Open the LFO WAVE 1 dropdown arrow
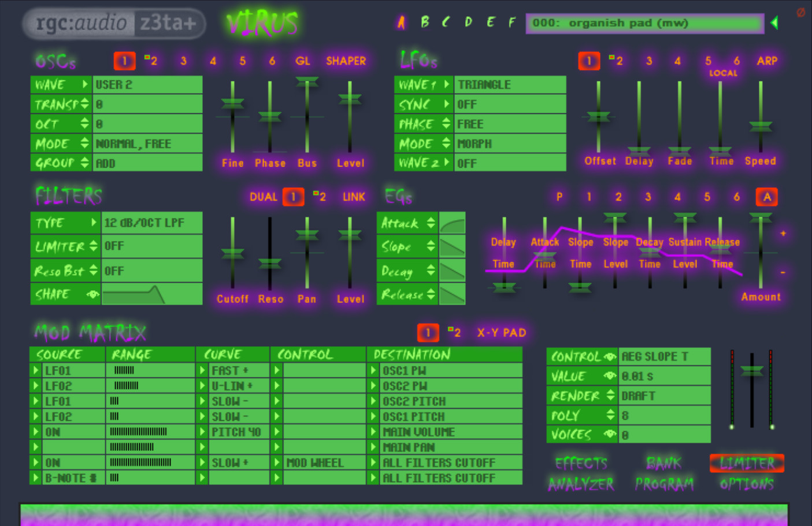The width and height of the screenshot is (812, 526). pos(446,84)
